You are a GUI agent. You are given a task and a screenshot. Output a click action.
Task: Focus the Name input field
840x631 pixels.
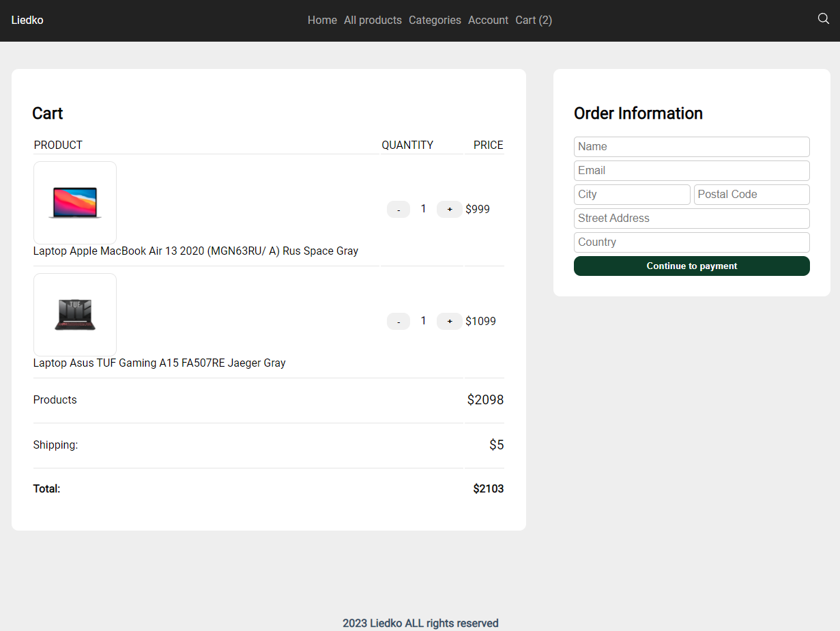(692, 147)
